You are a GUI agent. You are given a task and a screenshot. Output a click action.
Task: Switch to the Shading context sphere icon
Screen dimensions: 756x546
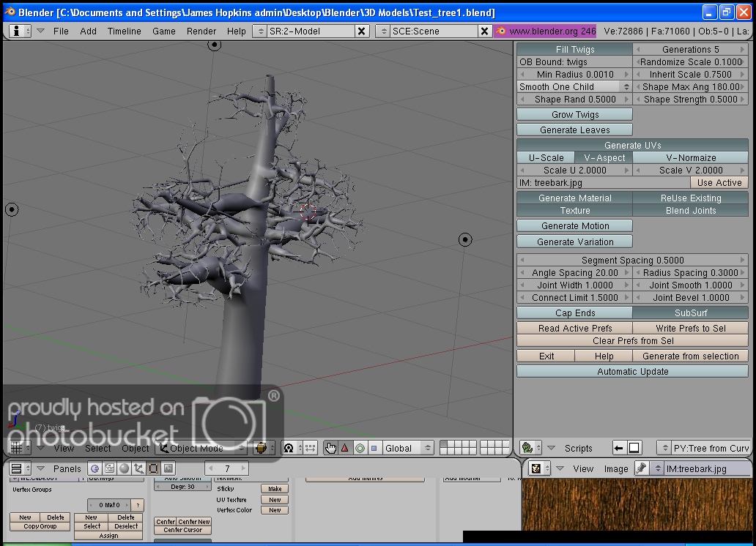pos(125,468)
